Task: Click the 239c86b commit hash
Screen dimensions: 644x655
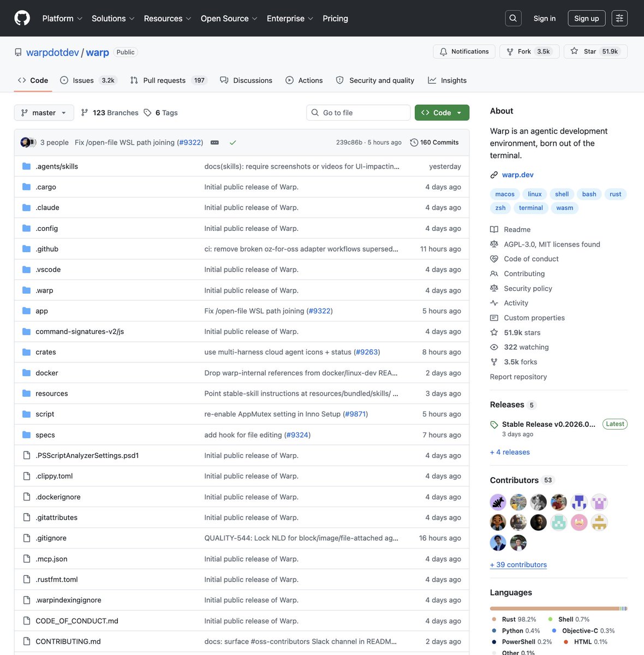Action: coord(349,142)
